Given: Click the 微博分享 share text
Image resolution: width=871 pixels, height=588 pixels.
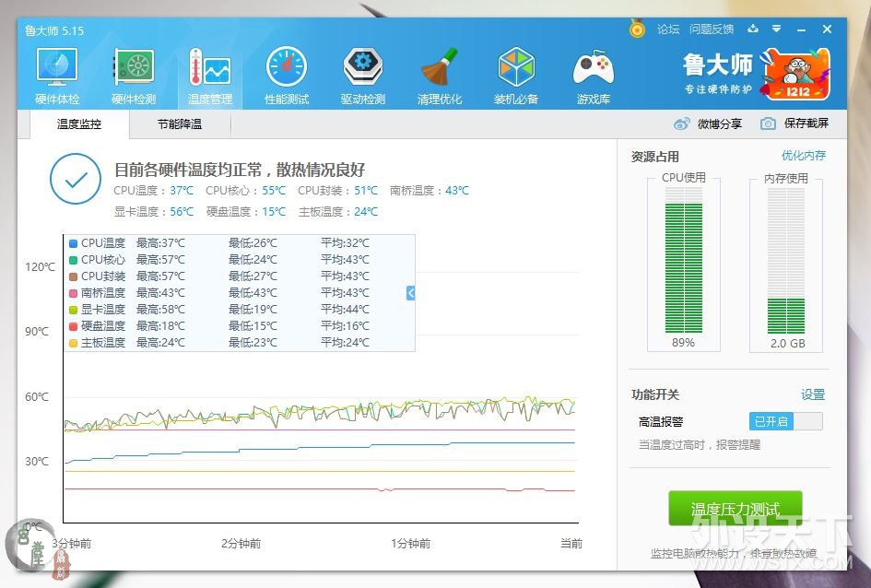Looking at the screenshot, I should pyautogui.click(x=719, y=123).
